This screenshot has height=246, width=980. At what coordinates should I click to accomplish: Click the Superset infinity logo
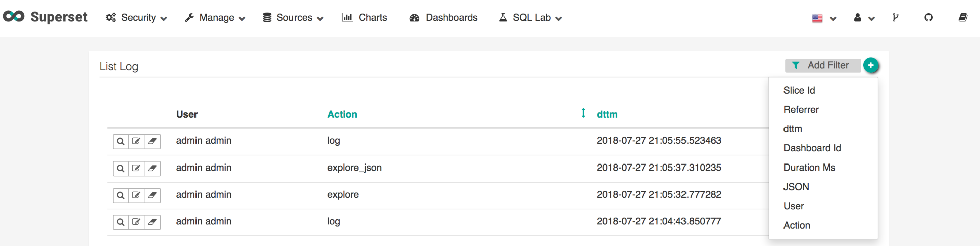coord(14,17)
